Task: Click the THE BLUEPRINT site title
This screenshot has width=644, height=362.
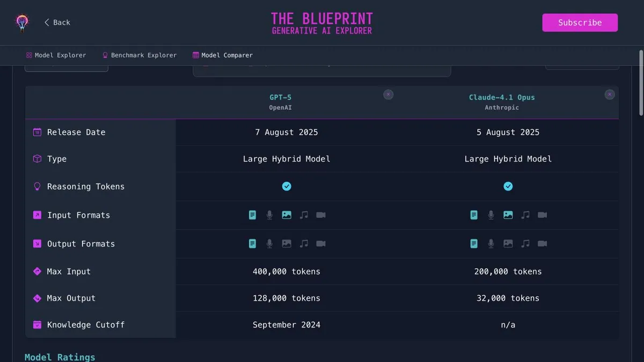Action: click(x=322, y=19)
